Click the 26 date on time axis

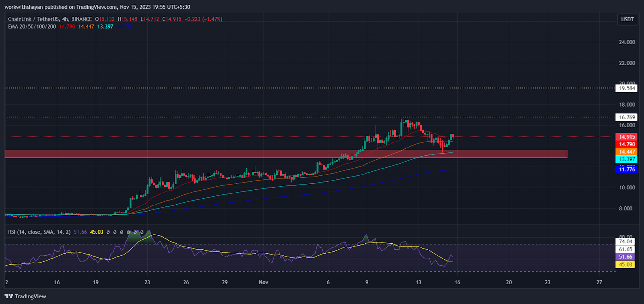click(186, 282)
